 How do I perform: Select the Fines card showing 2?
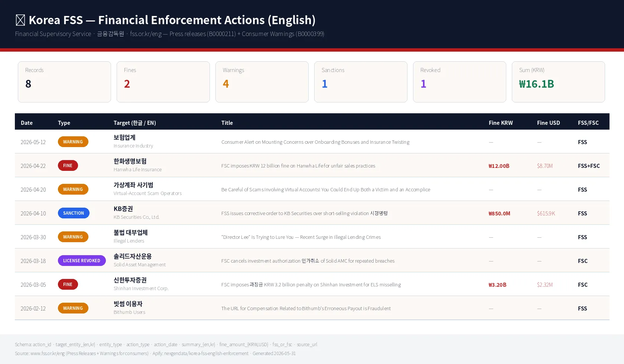(x=163, y=82)
